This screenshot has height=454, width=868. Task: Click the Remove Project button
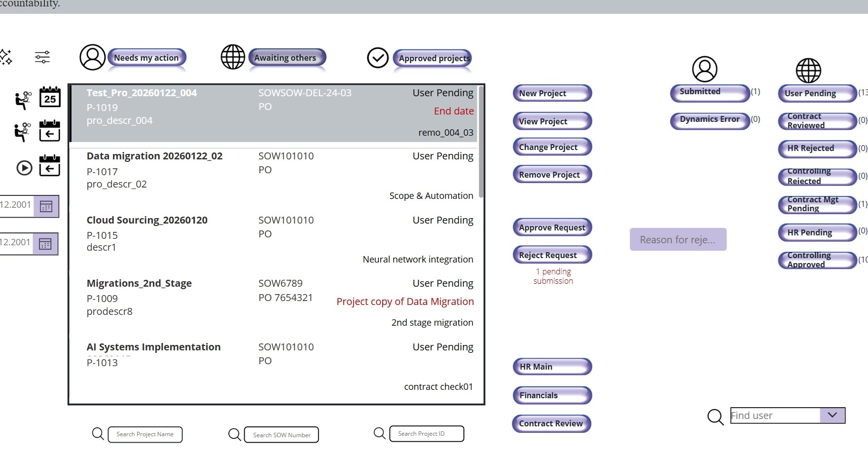(552, 175)
